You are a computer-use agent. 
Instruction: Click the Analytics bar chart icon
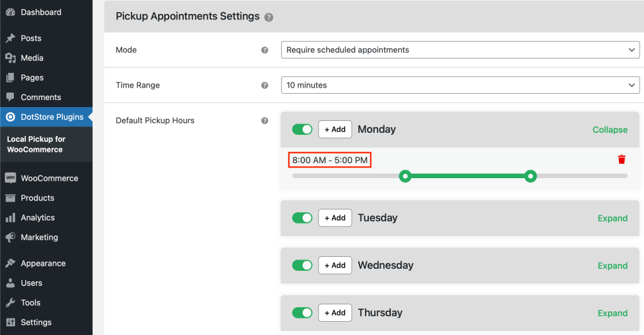click(10, 217)
